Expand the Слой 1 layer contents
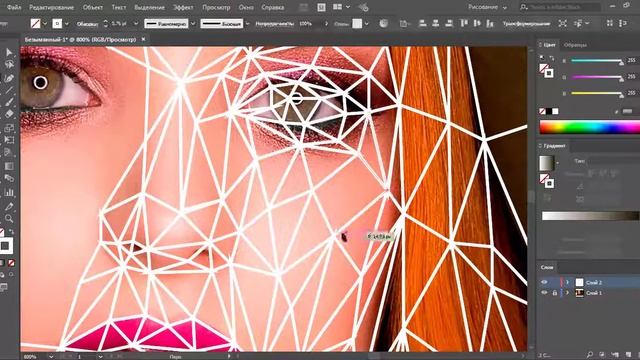 coord(567,293)
